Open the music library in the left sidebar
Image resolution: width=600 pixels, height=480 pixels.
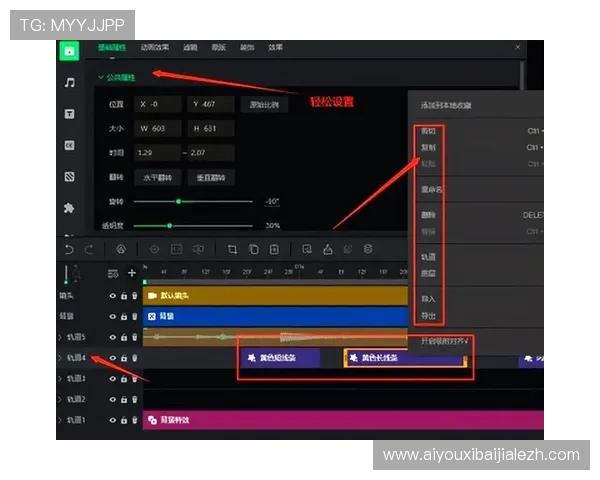pyautogui.click(x=69, y=82)
